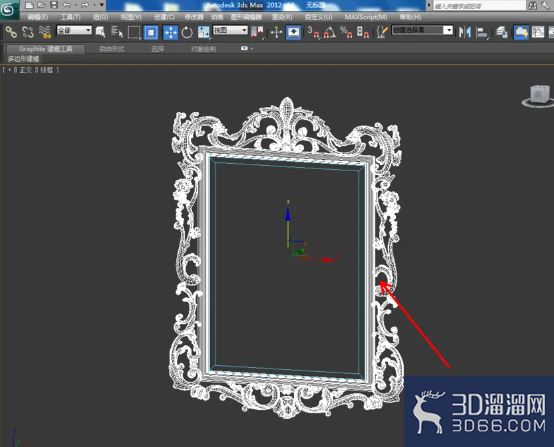Viewport: 554px width, 447px height.
Task: Open the 自定义(U) menu
Action: (319, 17)
